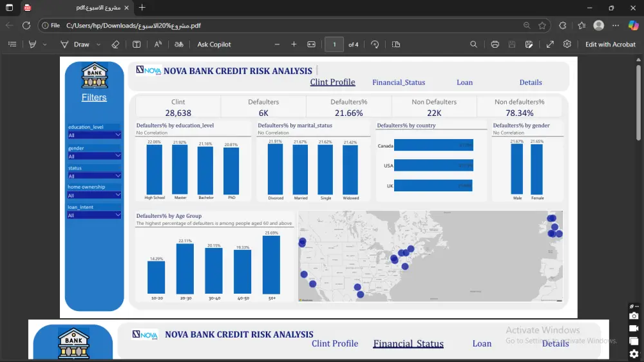Open the address bar zoom icon
The width and height of the screenshot is (644, 362).
(527, 26)
